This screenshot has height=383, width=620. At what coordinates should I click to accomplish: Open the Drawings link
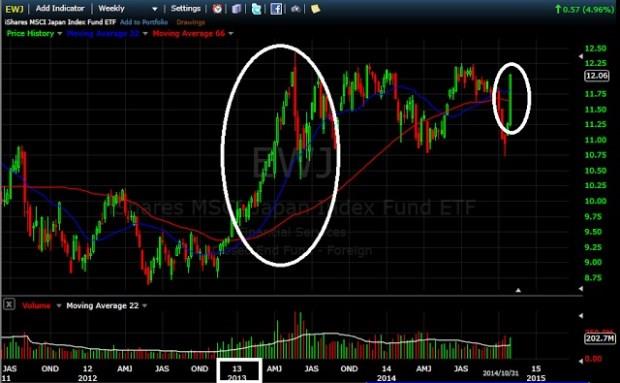click(191, 22)
